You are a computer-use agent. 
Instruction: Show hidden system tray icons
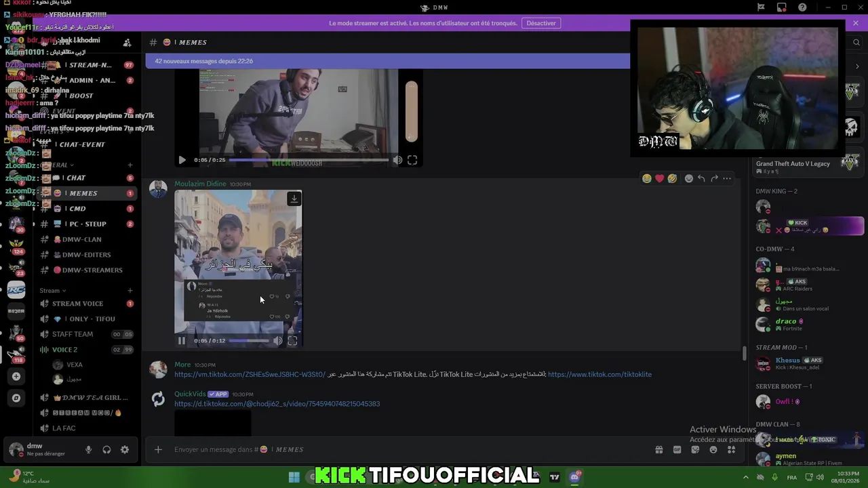click(745, 477)
